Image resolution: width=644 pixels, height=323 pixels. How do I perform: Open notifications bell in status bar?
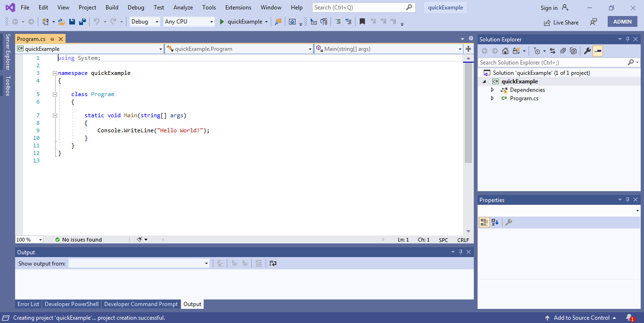[x=629, y=318]
